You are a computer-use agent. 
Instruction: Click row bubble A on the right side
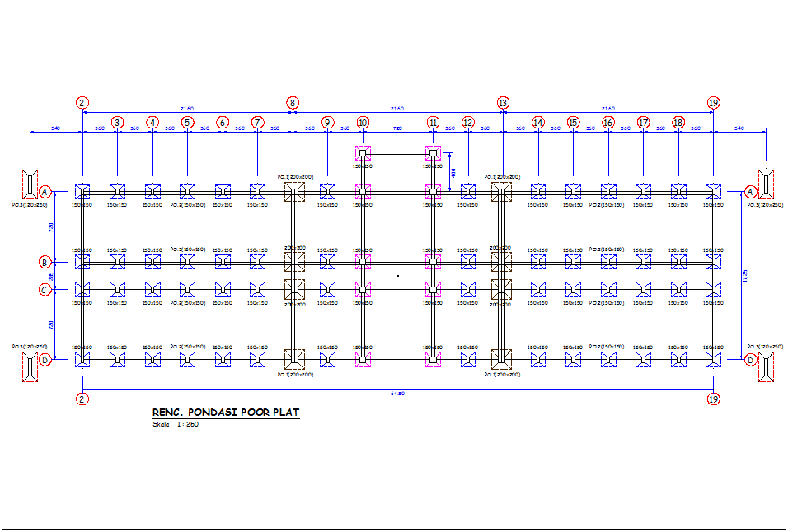point(750,191)
